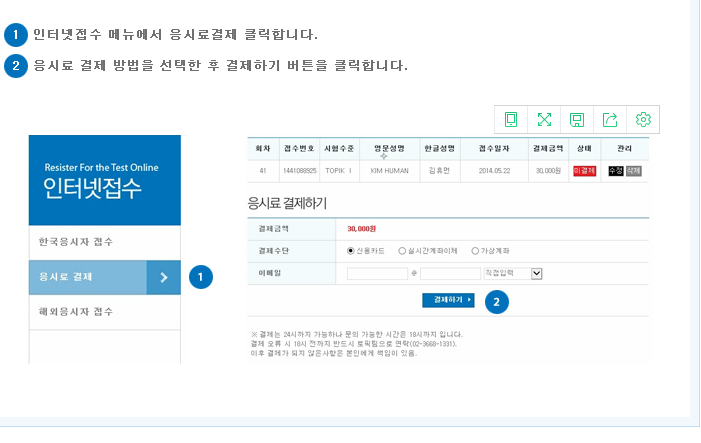
Task: Click the fullscreen expand arrows icon
Action: click(544, 120)
